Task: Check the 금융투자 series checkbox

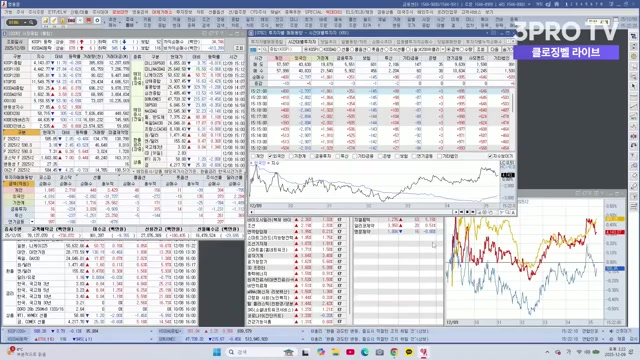Action: click(x=313, y=156)
